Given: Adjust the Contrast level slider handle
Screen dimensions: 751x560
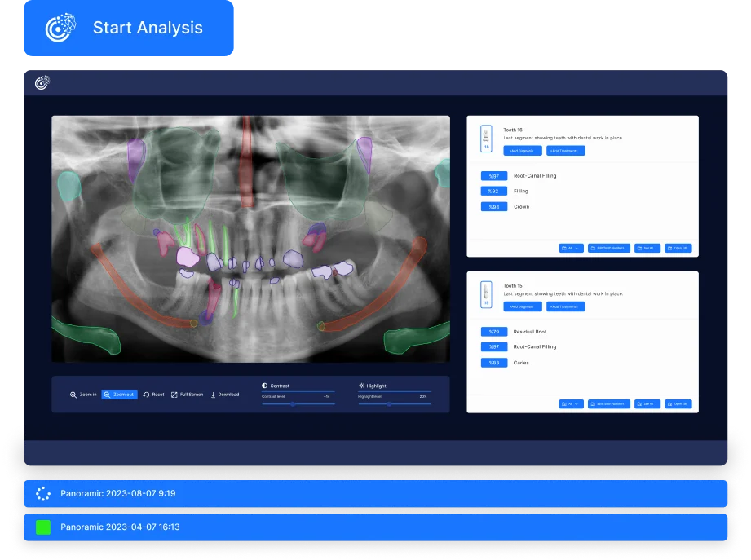Looking at the screenshot, I should (293, 404).
